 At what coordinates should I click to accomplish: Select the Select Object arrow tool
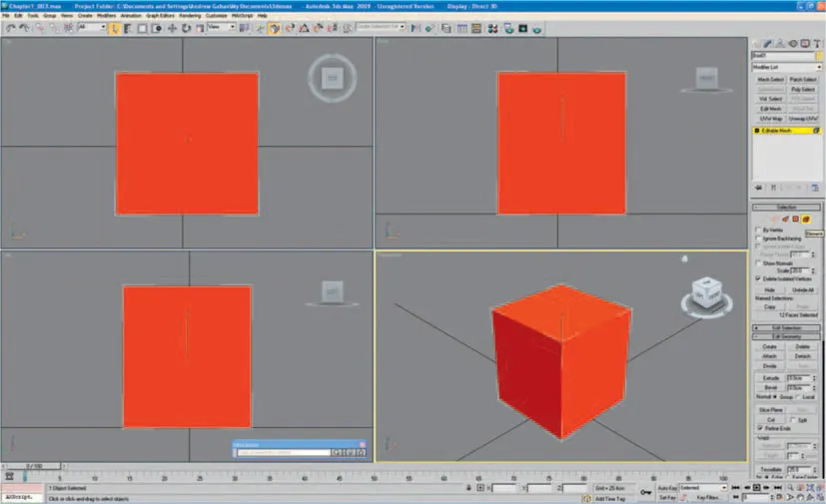114,28
